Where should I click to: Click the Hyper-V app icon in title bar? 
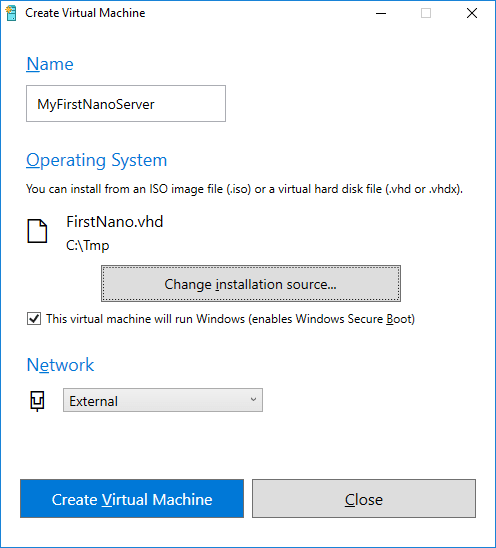pos(11,13)
